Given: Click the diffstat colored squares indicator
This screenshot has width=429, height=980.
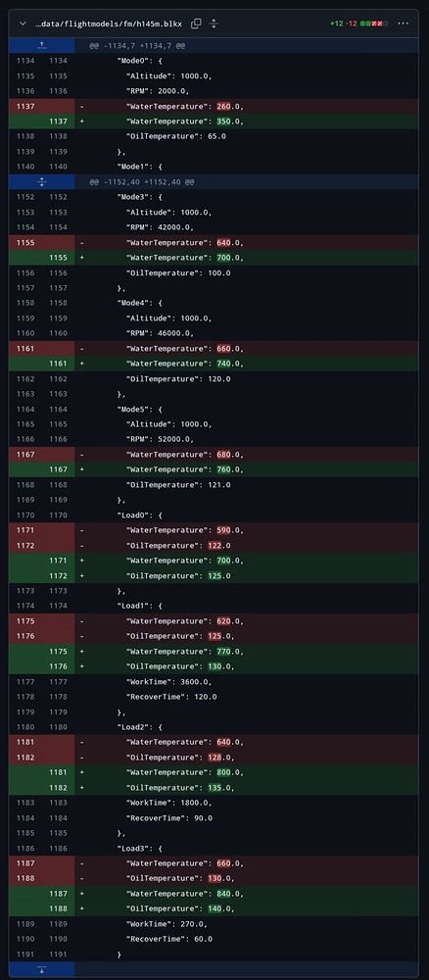Looking at the screenshot, I should (374, 24).
